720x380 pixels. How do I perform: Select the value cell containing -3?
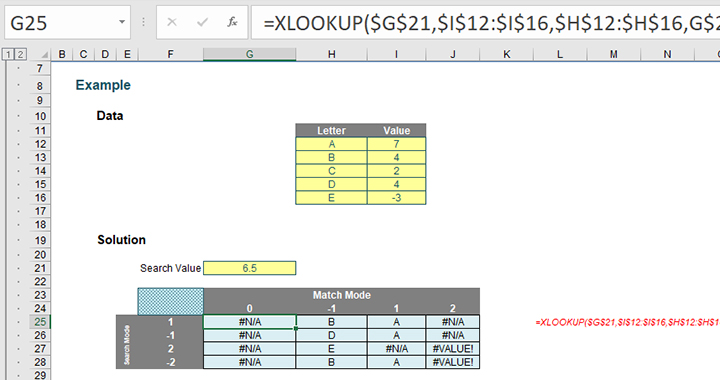(x=396, y=198)
